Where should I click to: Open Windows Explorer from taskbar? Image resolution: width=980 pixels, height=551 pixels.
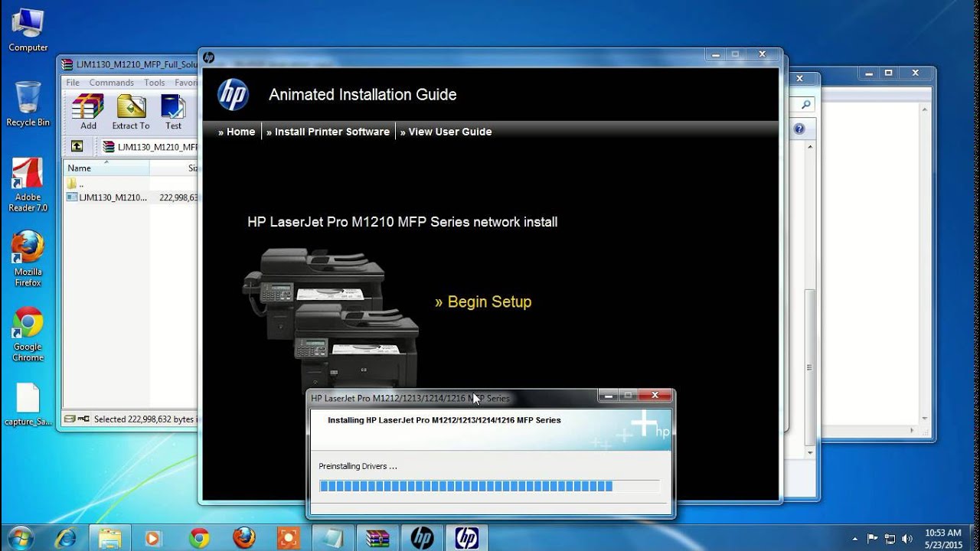(x=110, y=538)
